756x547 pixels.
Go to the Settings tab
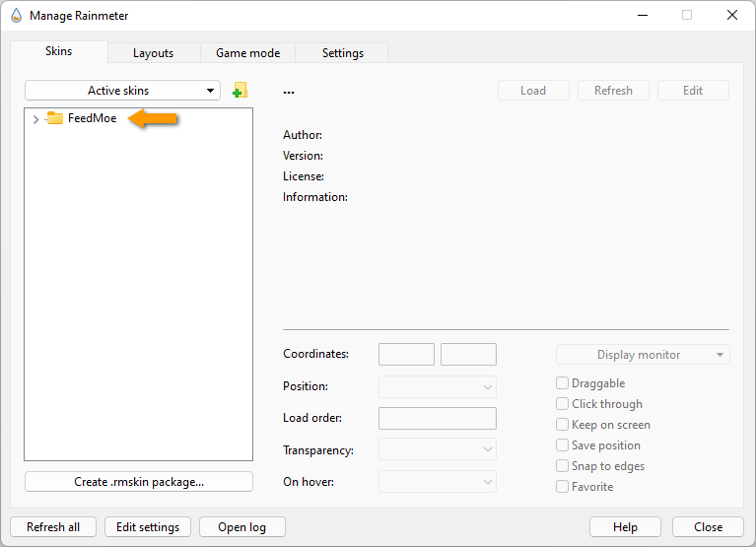pyautogui.click(x=342, y=53)
